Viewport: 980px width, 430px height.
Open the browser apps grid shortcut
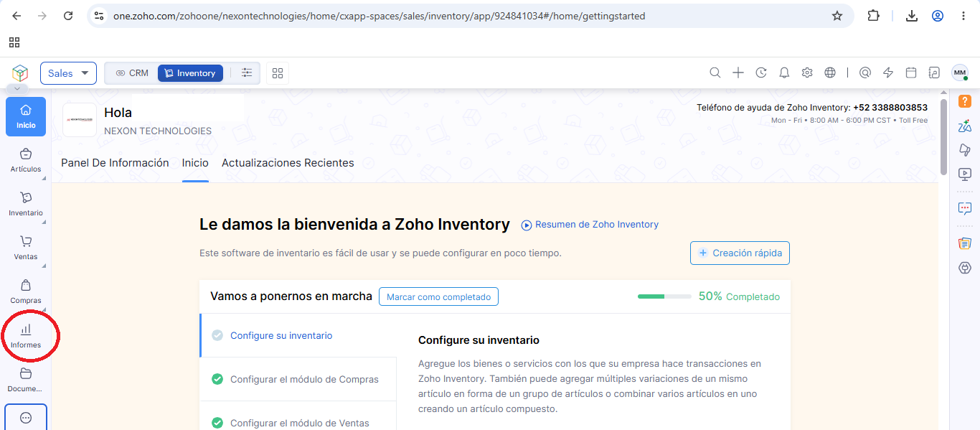pyautogui.click(x=14, y=42)
